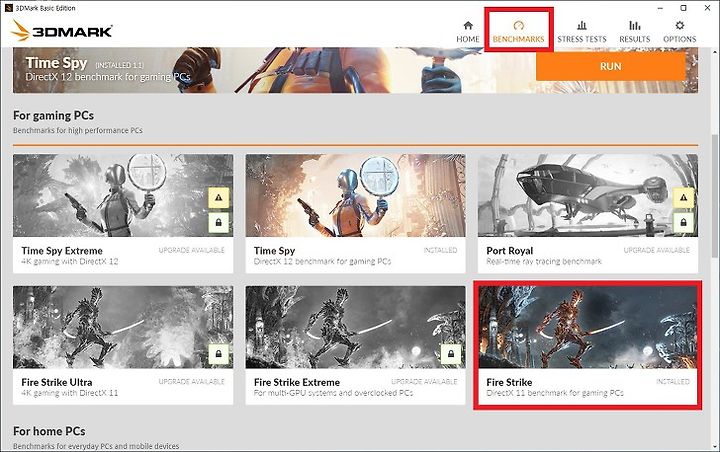The image size is (720, 452).
Task: Click the 3DMark logo
Action: (x=62, y=31)
